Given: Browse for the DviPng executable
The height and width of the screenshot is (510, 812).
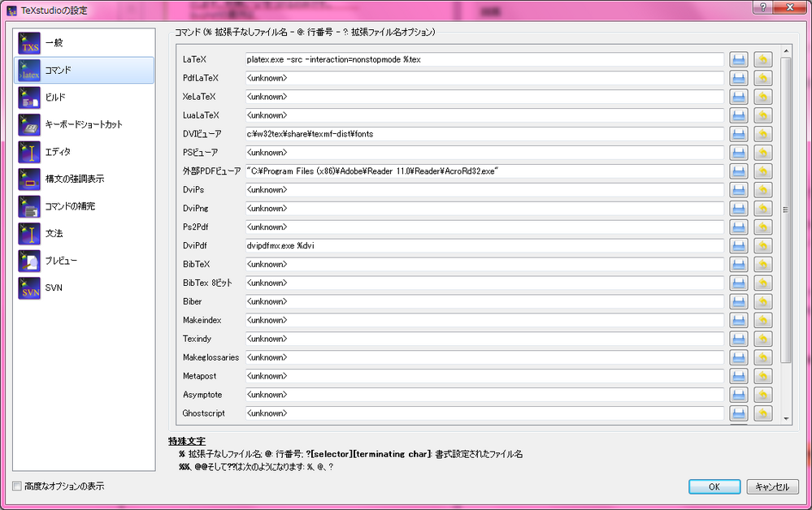Looking at the screenshot, I should click(x=739, y=209).
